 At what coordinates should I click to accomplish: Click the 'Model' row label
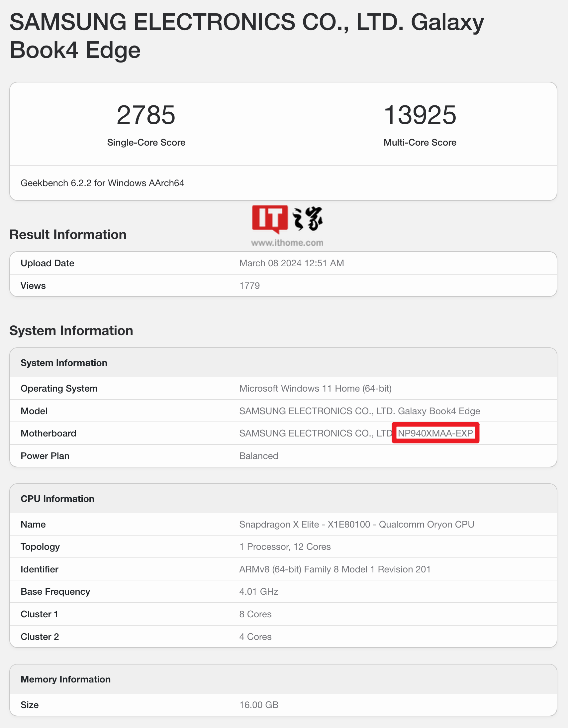[x=34, y=411]
